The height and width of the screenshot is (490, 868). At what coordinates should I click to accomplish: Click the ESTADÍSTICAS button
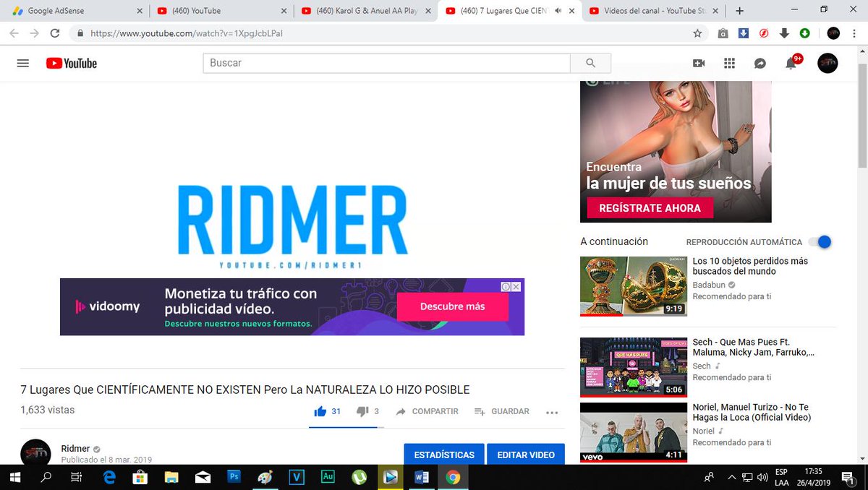point(444,455)
